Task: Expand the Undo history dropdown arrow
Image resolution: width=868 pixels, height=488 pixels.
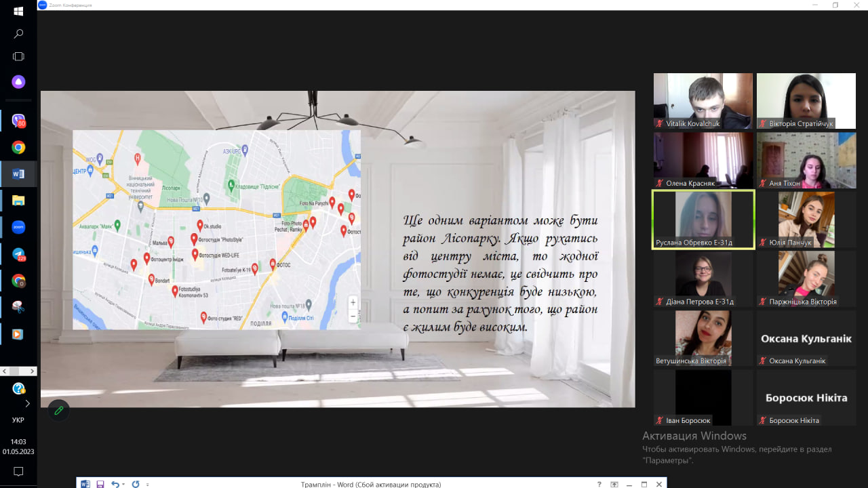Action: (x=123, y=485)
